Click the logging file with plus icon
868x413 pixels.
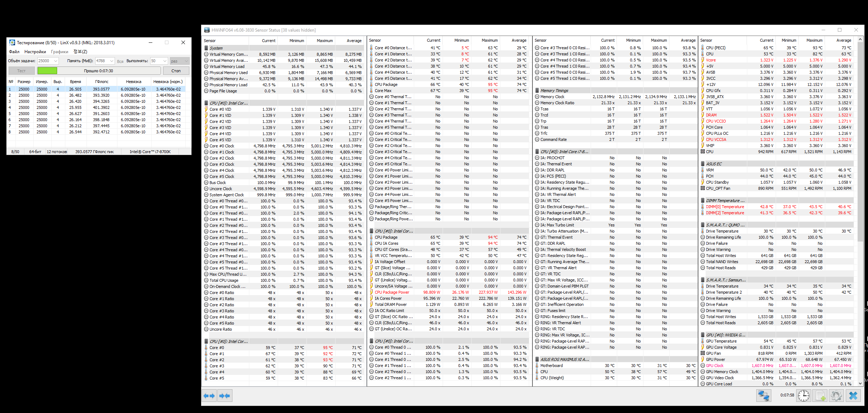[x=820, y=396]
